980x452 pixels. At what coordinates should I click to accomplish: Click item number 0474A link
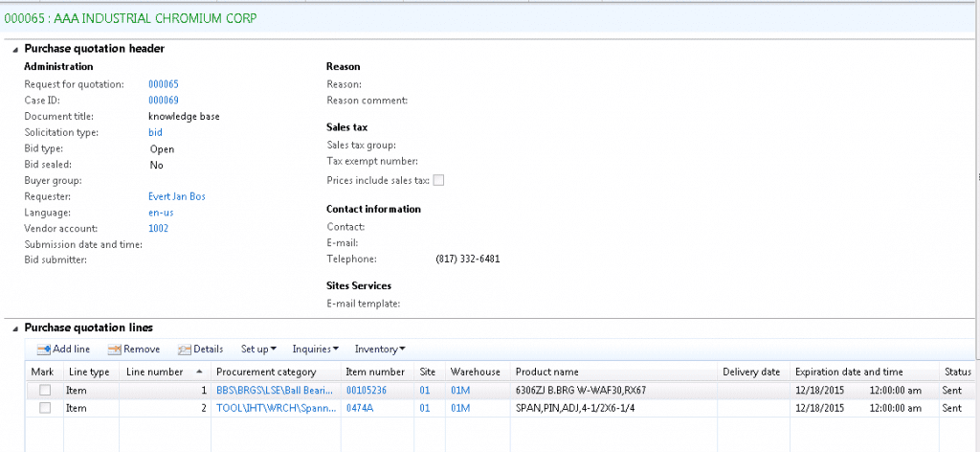359,408
